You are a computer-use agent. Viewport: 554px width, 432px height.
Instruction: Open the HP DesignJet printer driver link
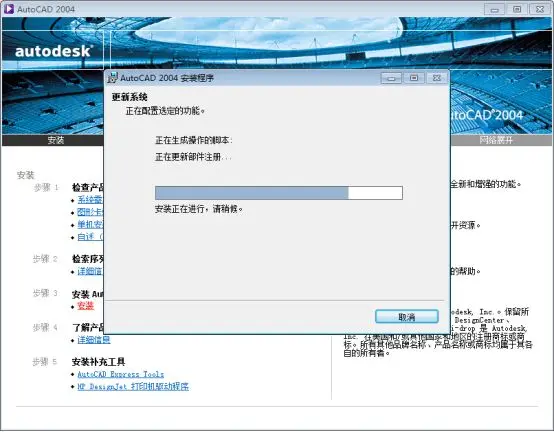click(133, 386)
